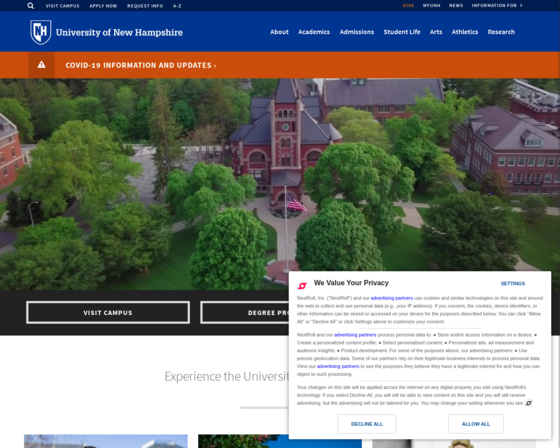This screenshot has width=560, height=448.
Task: Open the Research menu
Action: pos(501,32)
